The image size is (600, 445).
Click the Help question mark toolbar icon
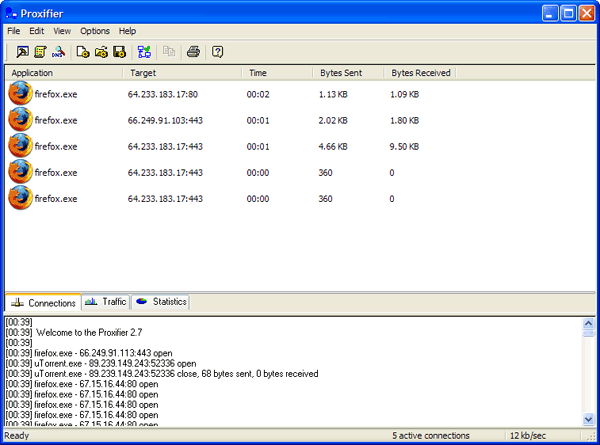coord(217,52)
